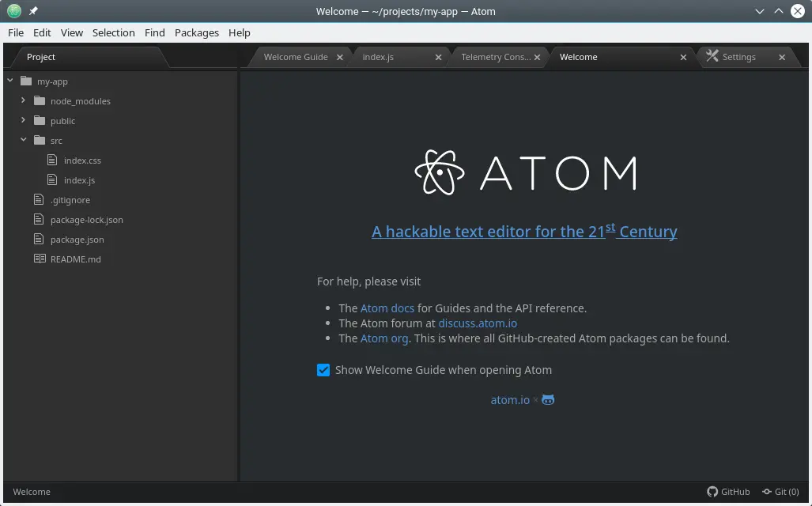Click the Atom app icon in title bar
Image resolution: width=812 pixels, height=506 pixels.
(x=14, y=11)
